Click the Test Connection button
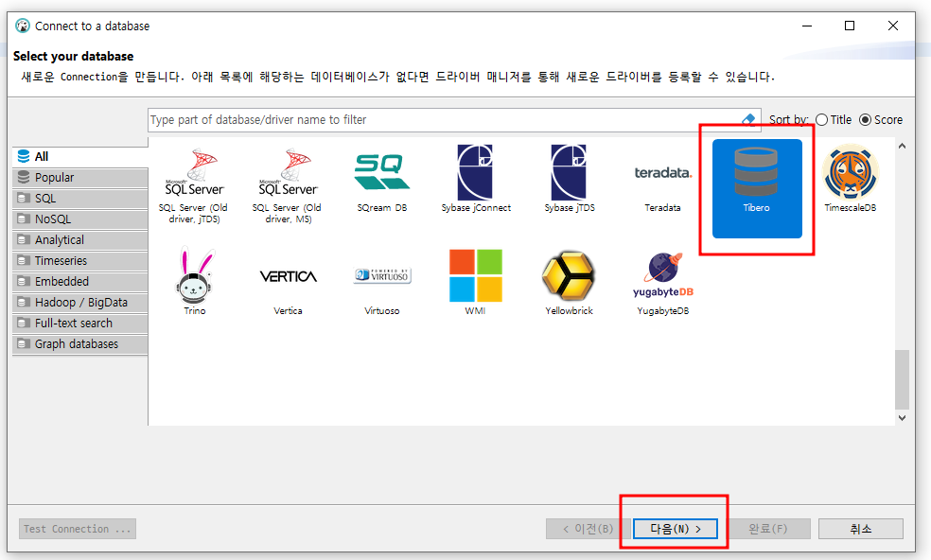 point(78,529)
